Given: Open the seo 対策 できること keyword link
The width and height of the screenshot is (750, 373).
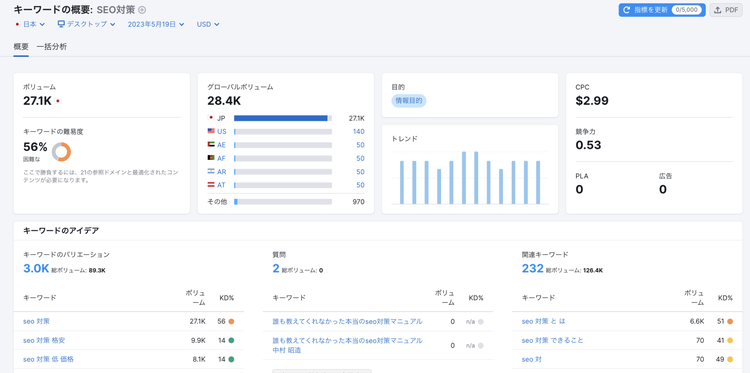Looking at the screenshot, I should [552, 340].
